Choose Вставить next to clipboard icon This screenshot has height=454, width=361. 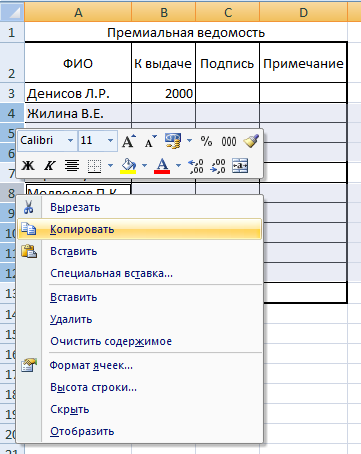[139, 251]
